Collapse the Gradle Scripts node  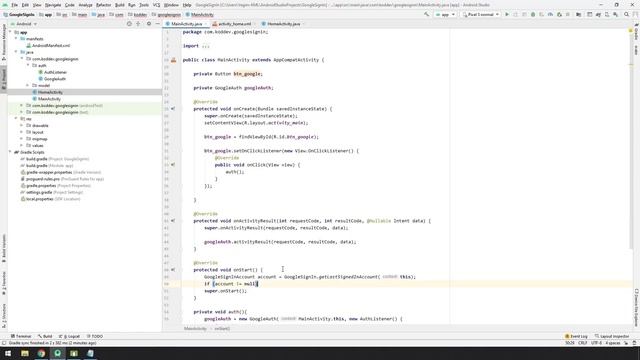click(x=10, y=152)
